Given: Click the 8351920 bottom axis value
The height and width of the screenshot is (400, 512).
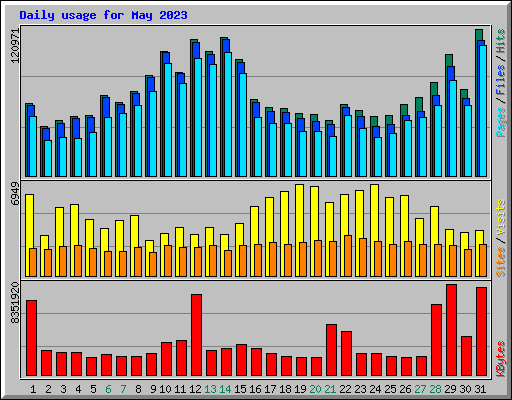Looking at the screenshot, I should tap(15, 303).
